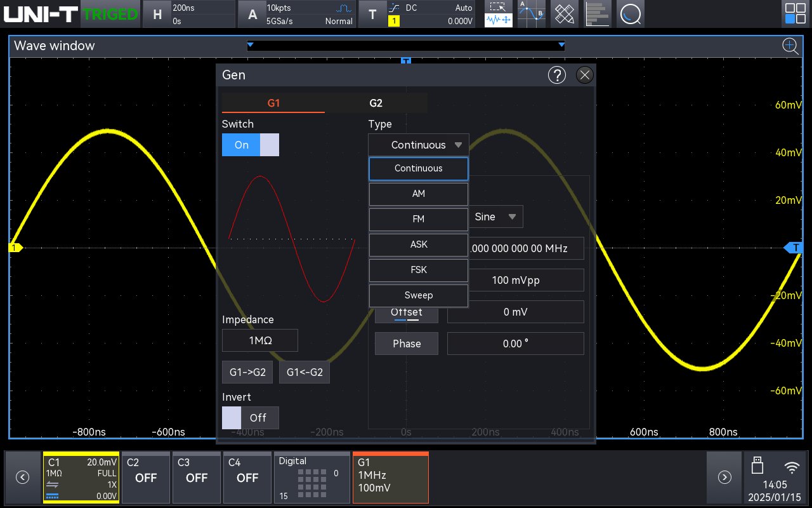This screenshot has width=812, height=508.
Task: Click the UNI-T logo
Action: tap(41, 14)
